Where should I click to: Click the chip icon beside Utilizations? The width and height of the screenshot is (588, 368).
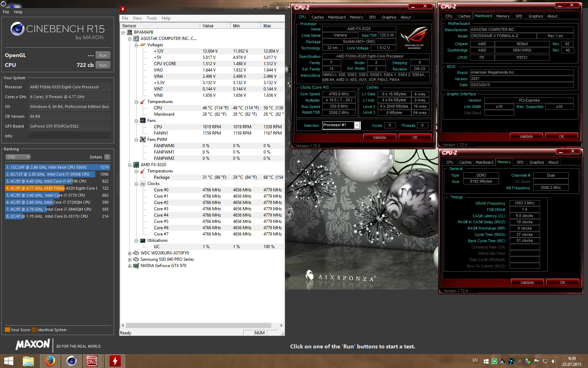coord(143,240)
